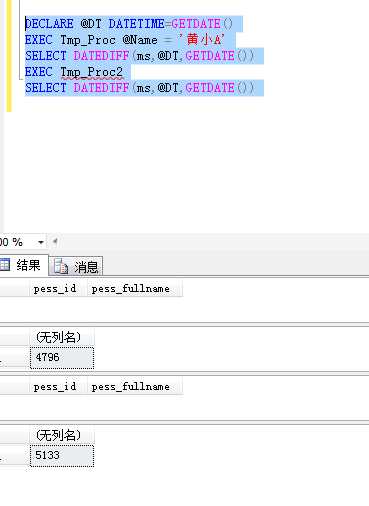Viewport: 369px width, 506px height.
Task: Select the result cell 4796
Action: pos(62,358)
